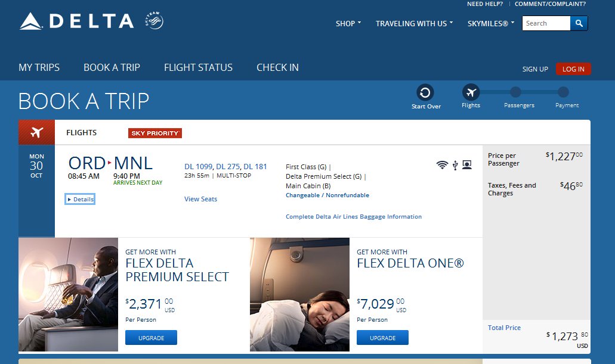Viewport: 615px width, 364px height.
Task: Click the Flights airplane step icon
Action: click(471, 93)
